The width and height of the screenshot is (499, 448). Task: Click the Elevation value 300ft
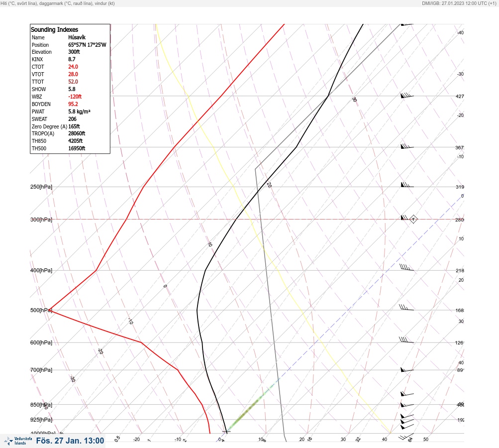coord(74,52)
